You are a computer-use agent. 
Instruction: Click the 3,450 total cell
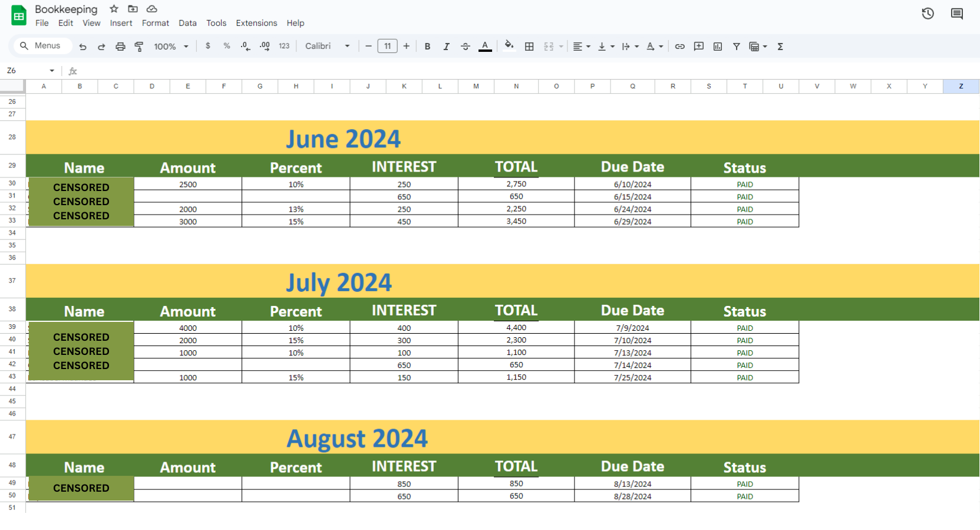click(x=516, y=221)
